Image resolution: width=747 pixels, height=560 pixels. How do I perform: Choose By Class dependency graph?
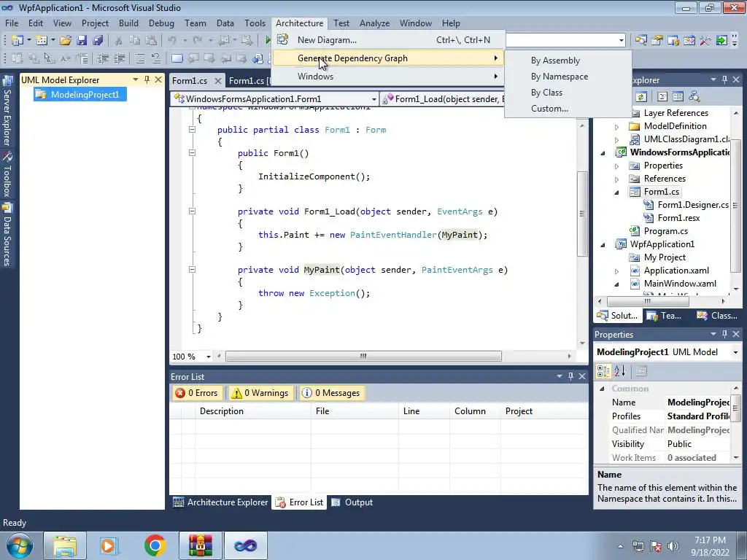point(546,93)
